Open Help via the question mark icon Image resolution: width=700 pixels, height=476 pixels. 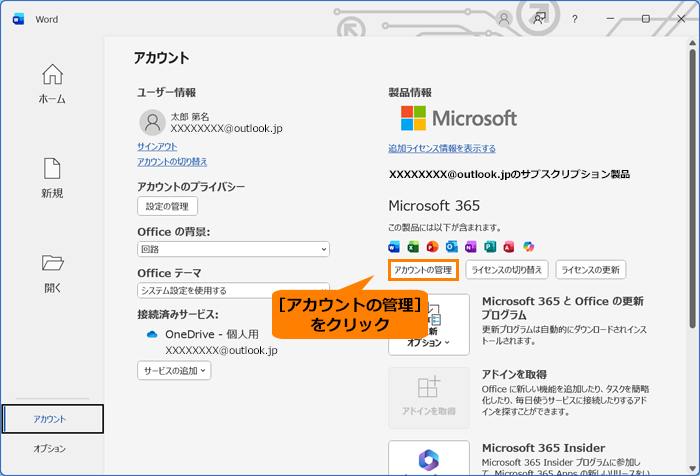click(574, 18)
